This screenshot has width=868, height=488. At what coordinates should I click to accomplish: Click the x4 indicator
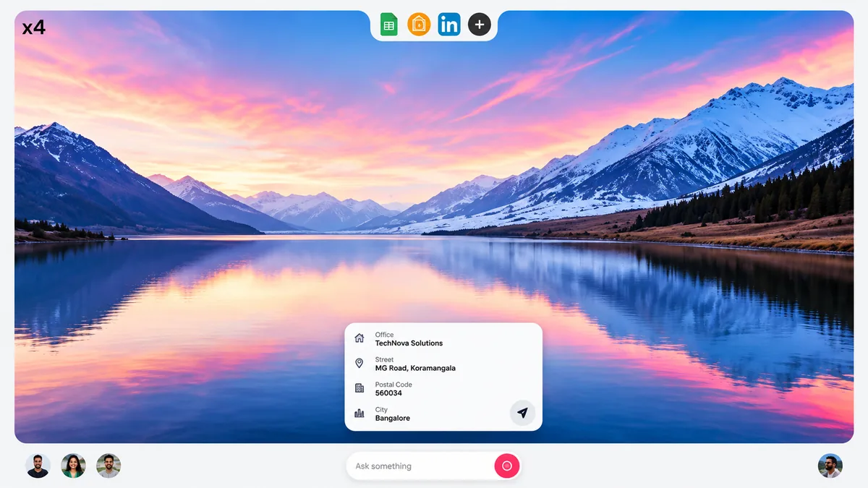coord(33,28)
